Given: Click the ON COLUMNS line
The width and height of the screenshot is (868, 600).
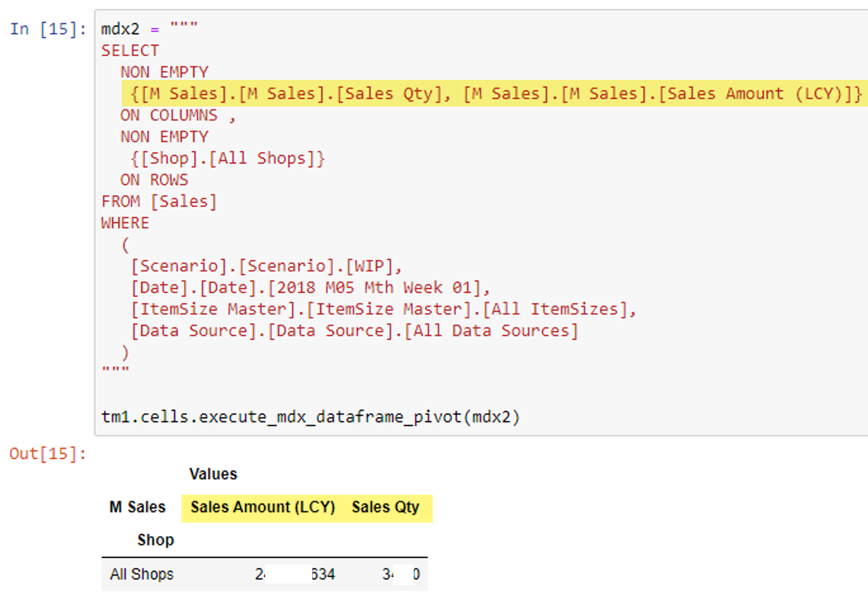Looking at the screenshot, I should coord(178,115).
